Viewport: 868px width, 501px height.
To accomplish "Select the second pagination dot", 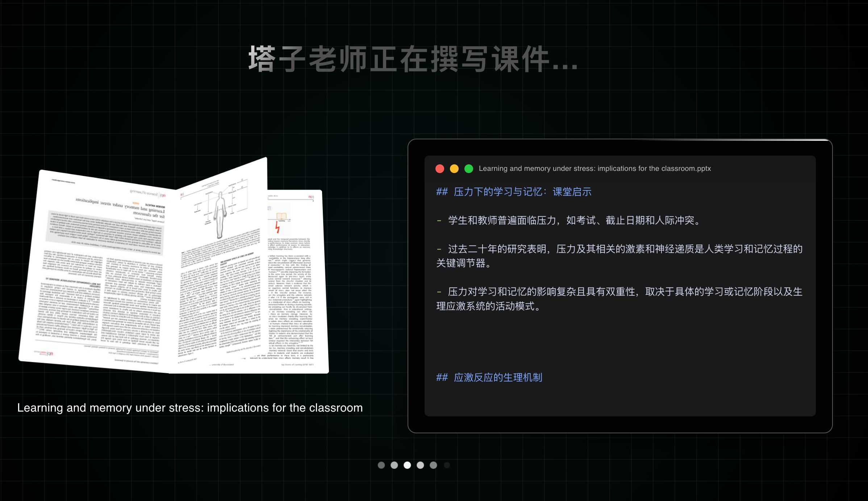I will click(394, 465).
